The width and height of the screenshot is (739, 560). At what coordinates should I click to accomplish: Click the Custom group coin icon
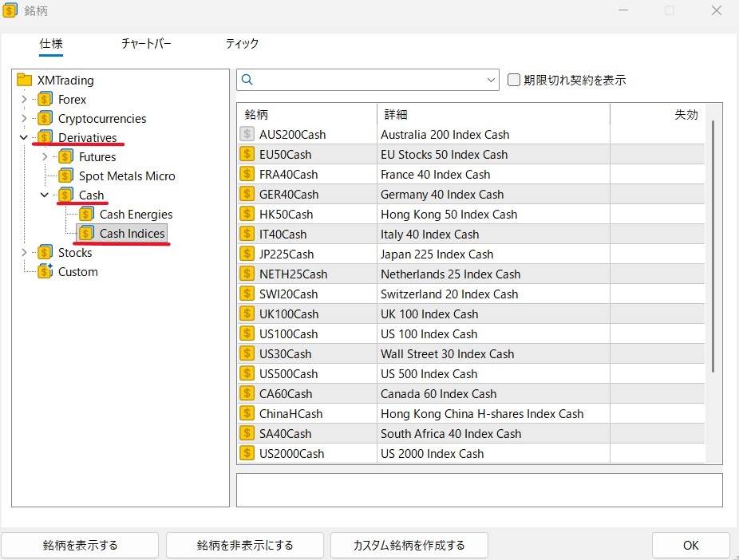45,272
